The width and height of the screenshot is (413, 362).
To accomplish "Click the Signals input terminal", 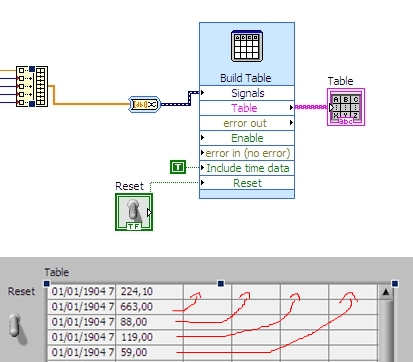I will click(247, 93).
